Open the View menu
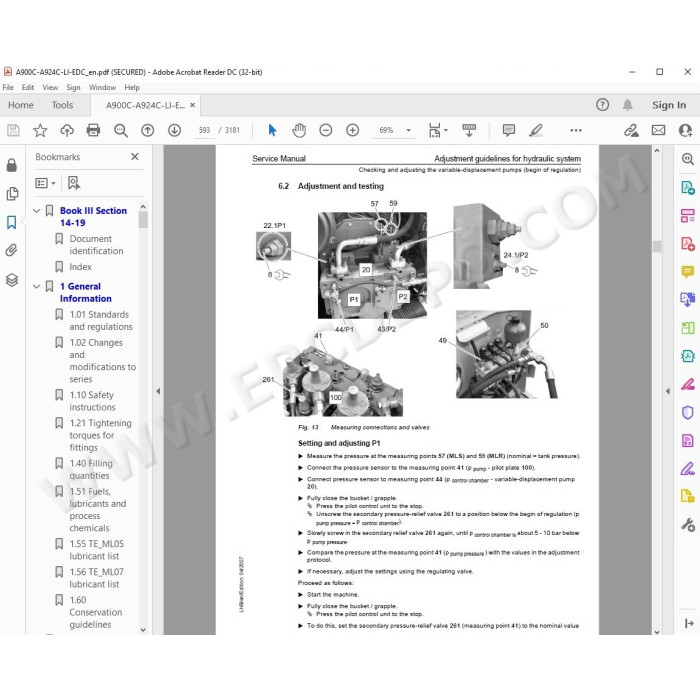The width and height of the screenshot is (700, 700). 50,88
